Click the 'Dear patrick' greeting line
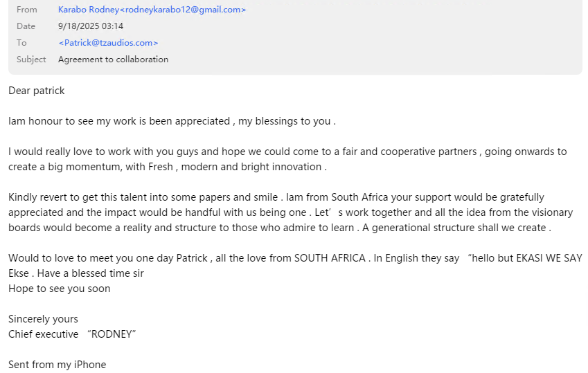This screenshot has height=373, width=588. coord(37,91)
